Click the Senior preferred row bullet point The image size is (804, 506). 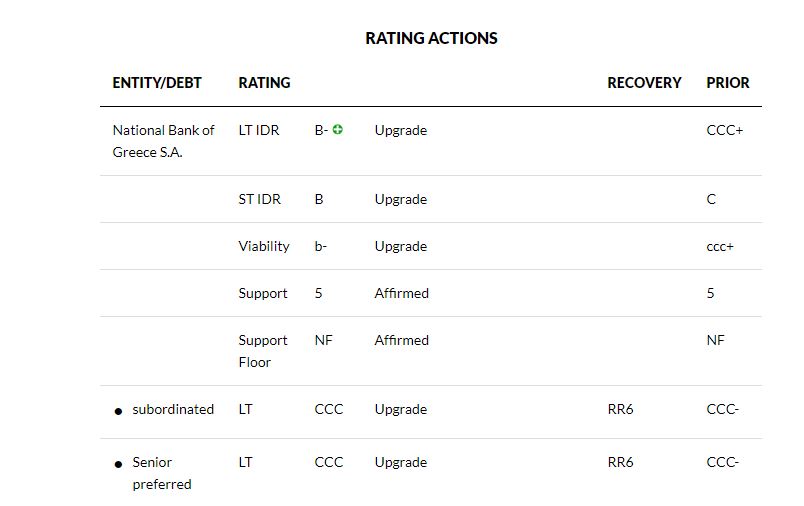pyautogui.click(x=119, y=464)
